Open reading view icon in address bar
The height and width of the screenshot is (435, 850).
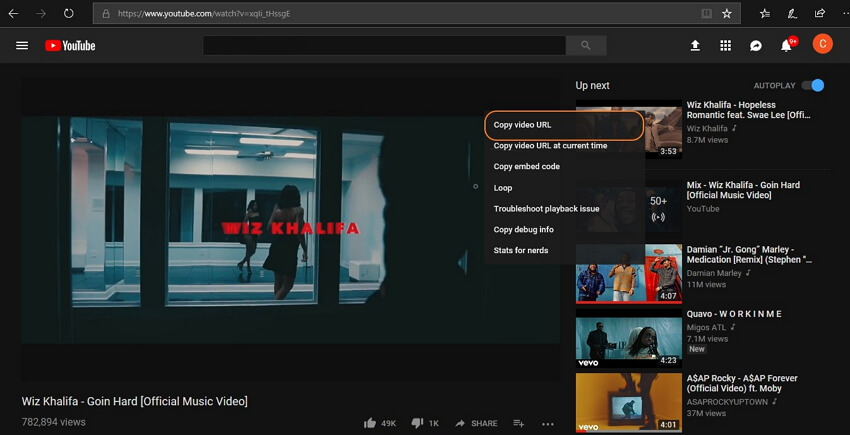706,14
